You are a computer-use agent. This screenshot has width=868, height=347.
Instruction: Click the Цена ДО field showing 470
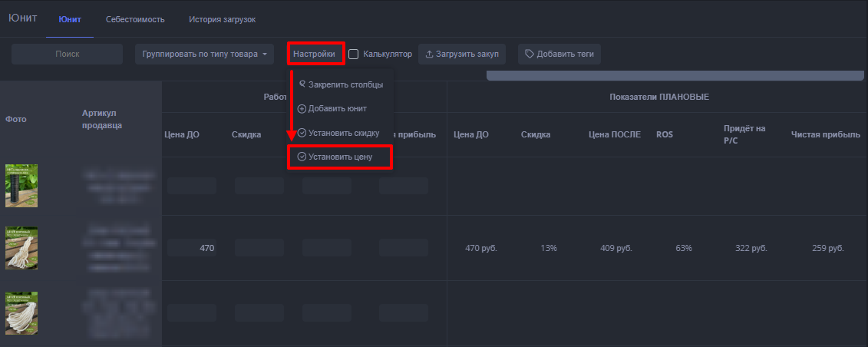192,248
